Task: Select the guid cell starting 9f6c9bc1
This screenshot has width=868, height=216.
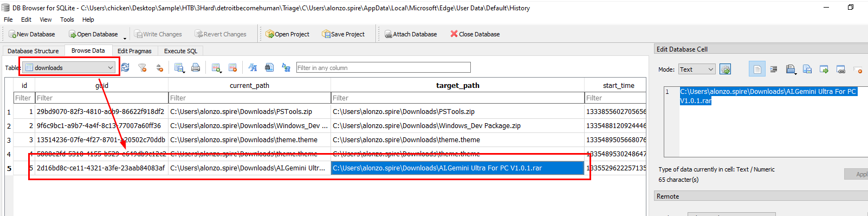Action: tap(102, 126)
